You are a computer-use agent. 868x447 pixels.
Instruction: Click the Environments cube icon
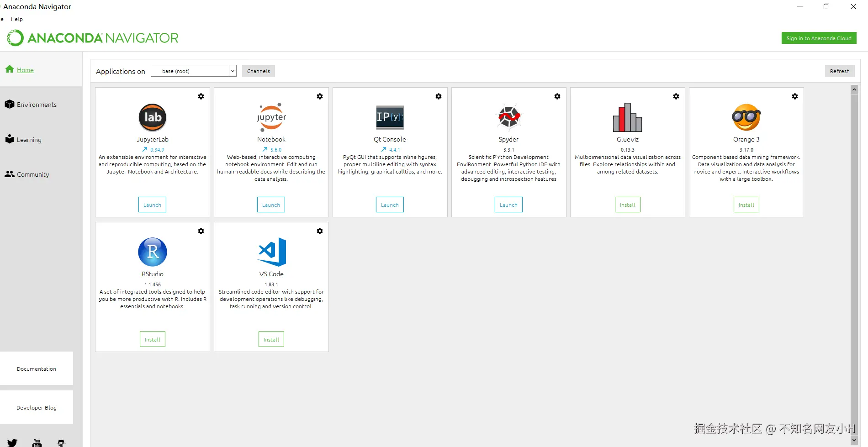coord(10,104)
